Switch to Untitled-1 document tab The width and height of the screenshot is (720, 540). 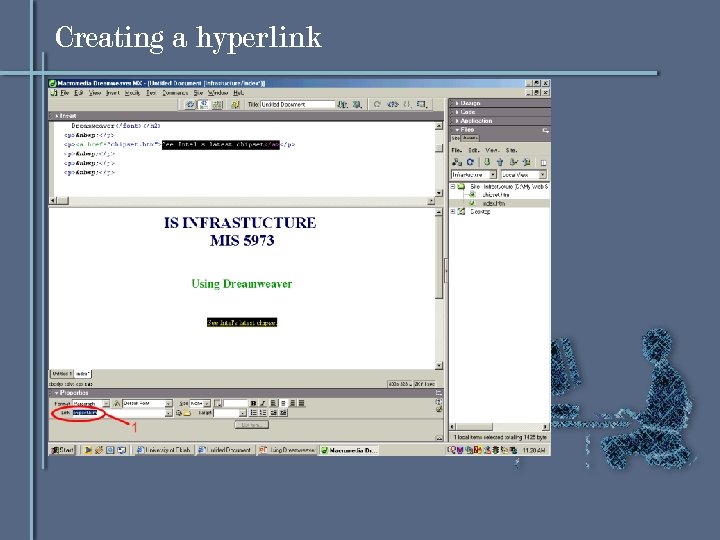61,374
